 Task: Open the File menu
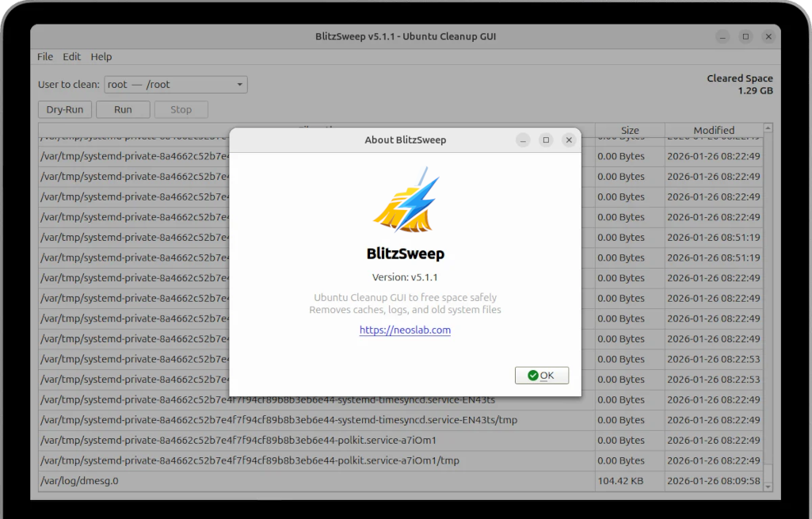pyautogui.click(x=45, y=56)
